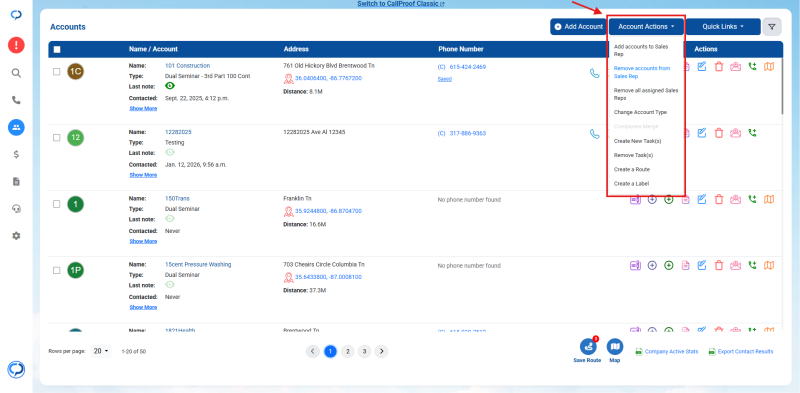Choose Create a Route from the menu
The width and height of the screenshot is (800, 393).
click(632, 169)
